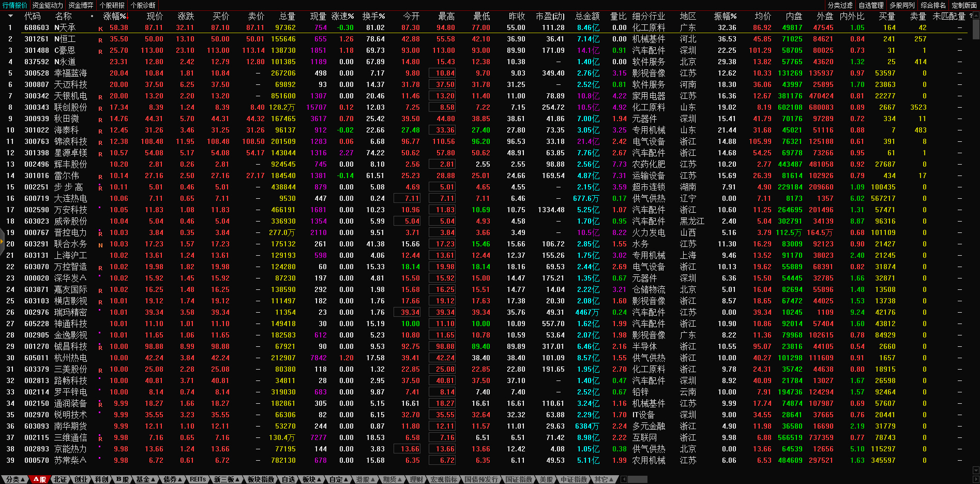Click the R margin-trading marker beside N恒工
This screenshot has height=484, width=980.
click(100, 40)
